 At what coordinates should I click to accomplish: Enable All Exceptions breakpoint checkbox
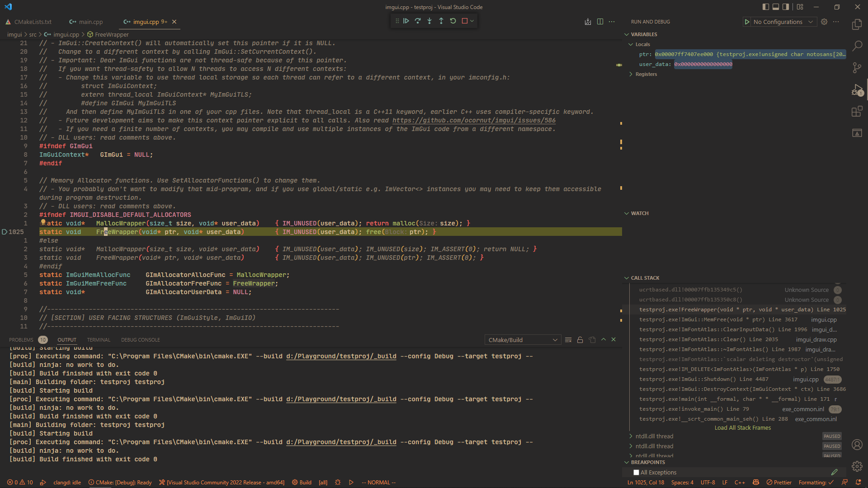636,473
